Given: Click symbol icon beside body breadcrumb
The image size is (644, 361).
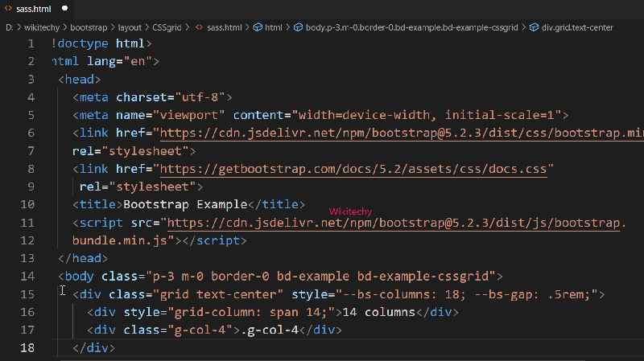Looking at the screenshot, I should 298,27.
